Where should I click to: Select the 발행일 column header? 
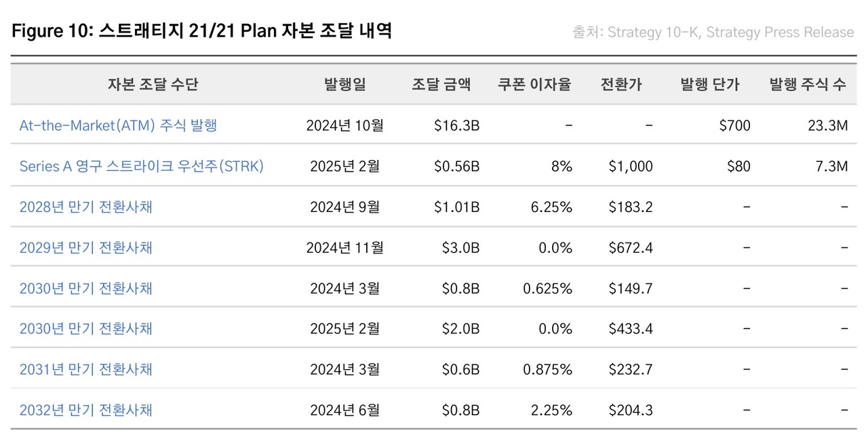pyautogui.click(x=344, y=85)
